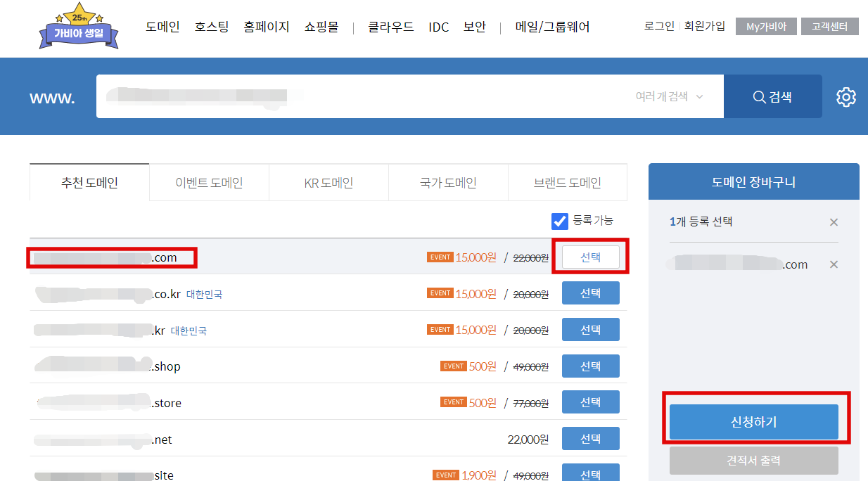The image size is (868, 481).
Task: Open the KR 도메인 tab
Action: (328, 181)
